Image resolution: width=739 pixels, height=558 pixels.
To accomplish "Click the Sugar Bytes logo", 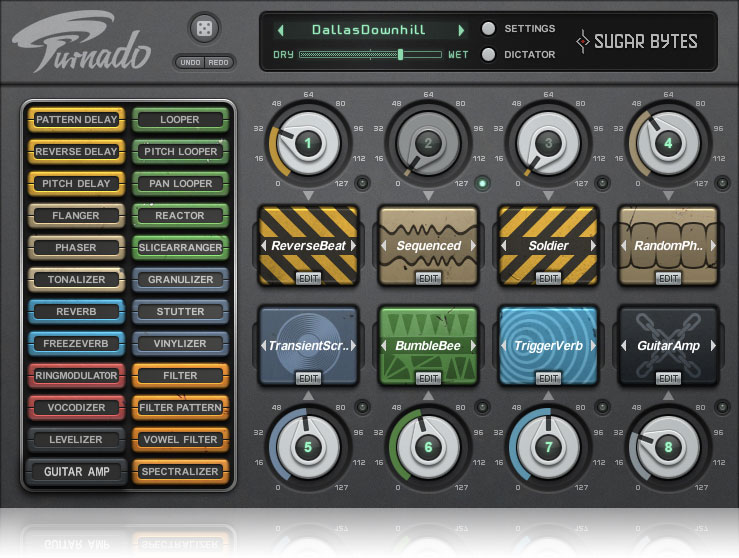I will [637, 41].
